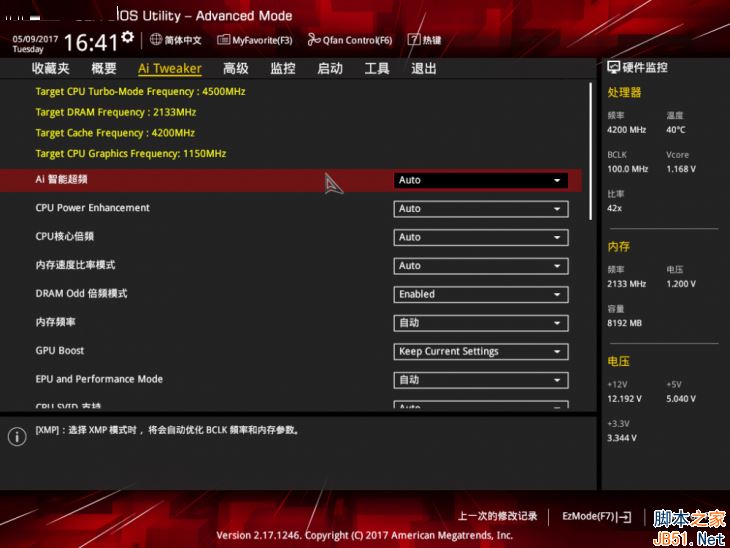Click the 8192 MB memory capacity value
This screenshot has width=730, height=548.
point(624,323)
